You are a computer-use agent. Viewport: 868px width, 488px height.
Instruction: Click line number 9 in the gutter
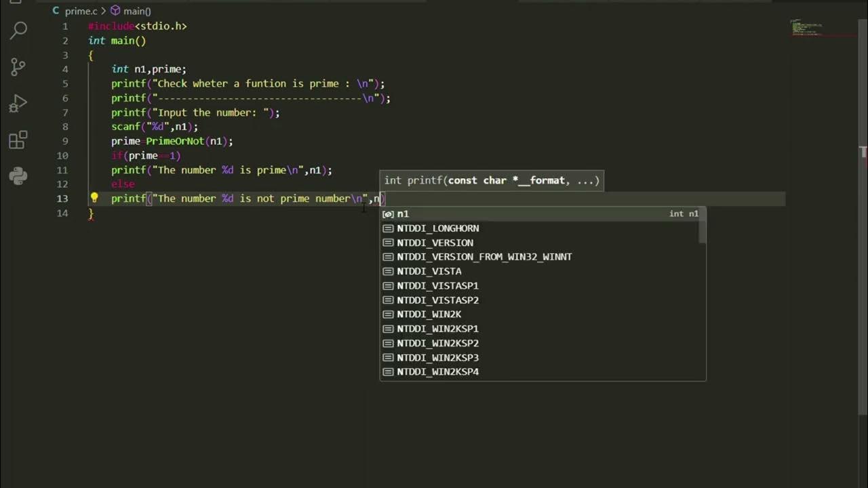click(x=65, y=141)
